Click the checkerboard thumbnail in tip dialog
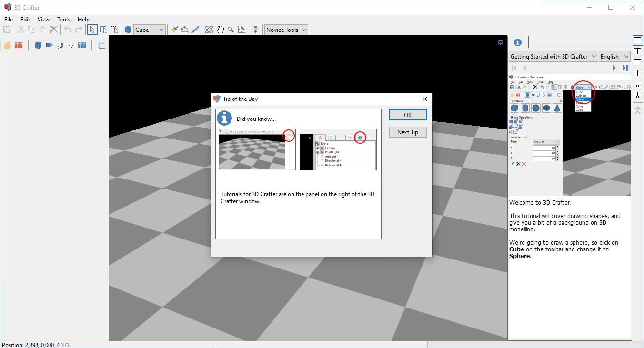This screenshot has width=644, height=348. [x=257, y=149]
